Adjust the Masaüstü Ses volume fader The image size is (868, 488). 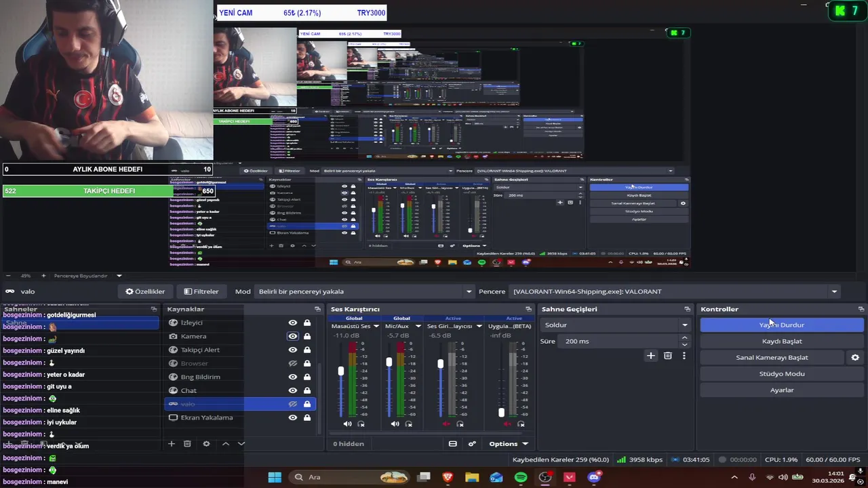click(x=341, y=371)
